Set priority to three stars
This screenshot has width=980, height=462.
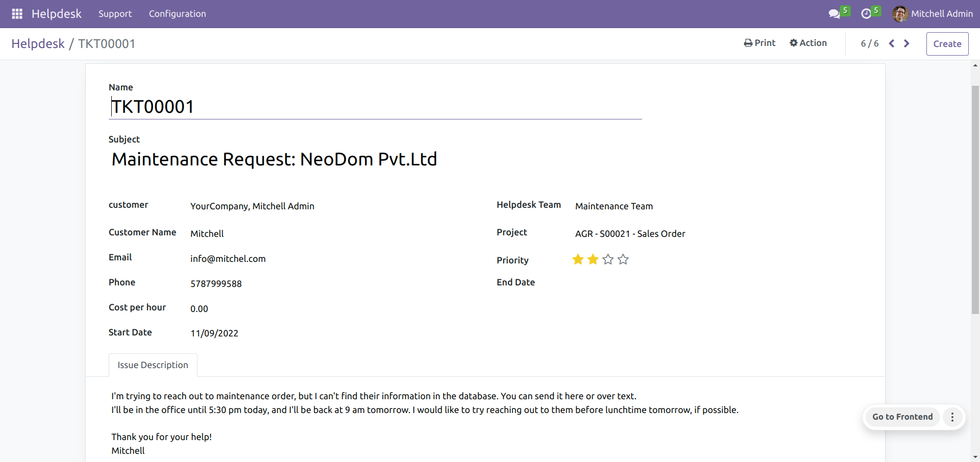608,259
